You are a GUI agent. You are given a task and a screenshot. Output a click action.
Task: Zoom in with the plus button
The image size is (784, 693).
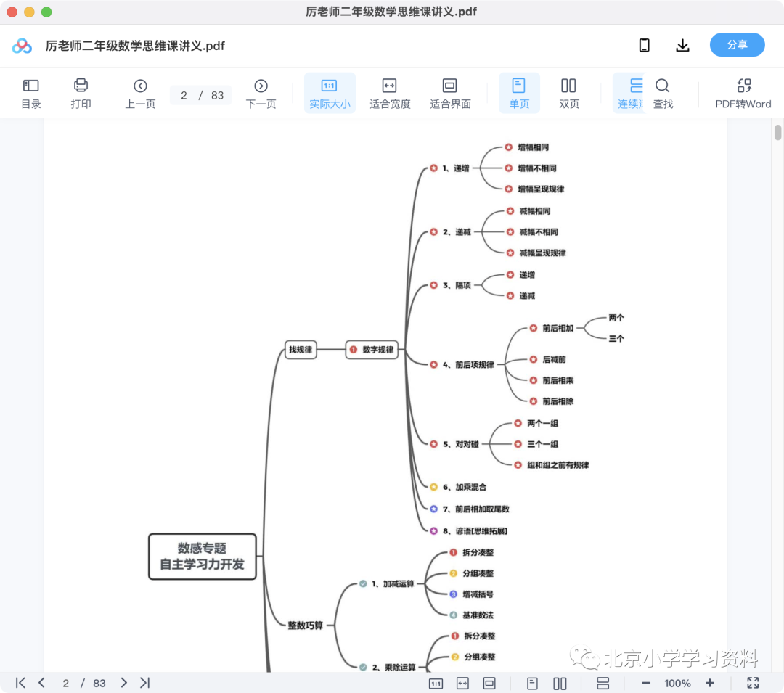pyautogui.click(x=709, y=683)
